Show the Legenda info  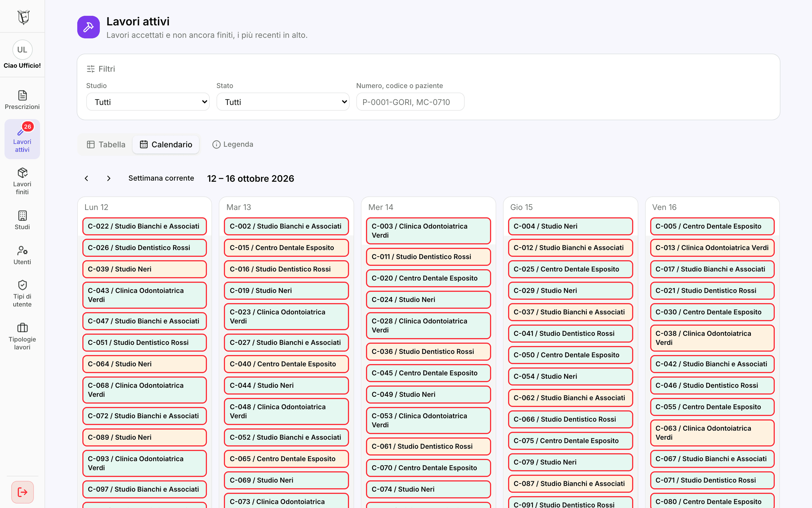pos(233,144)
